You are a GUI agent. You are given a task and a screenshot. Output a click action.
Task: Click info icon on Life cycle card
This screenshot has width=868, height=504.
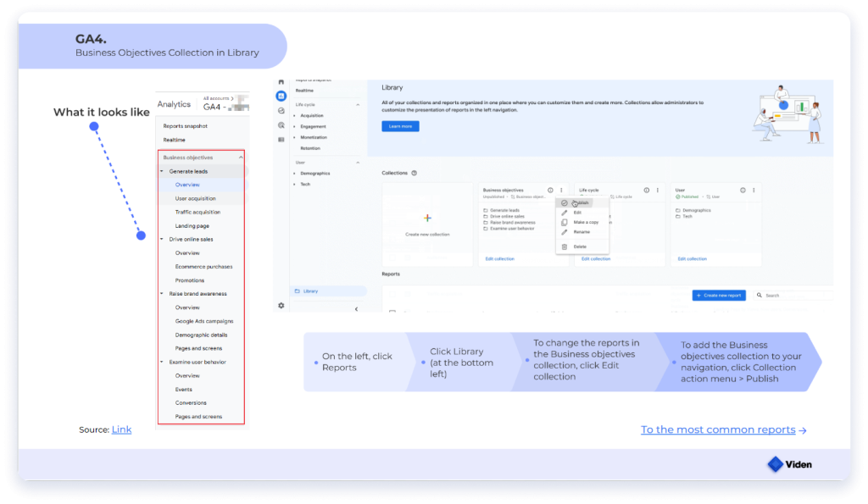pos(647,191)
